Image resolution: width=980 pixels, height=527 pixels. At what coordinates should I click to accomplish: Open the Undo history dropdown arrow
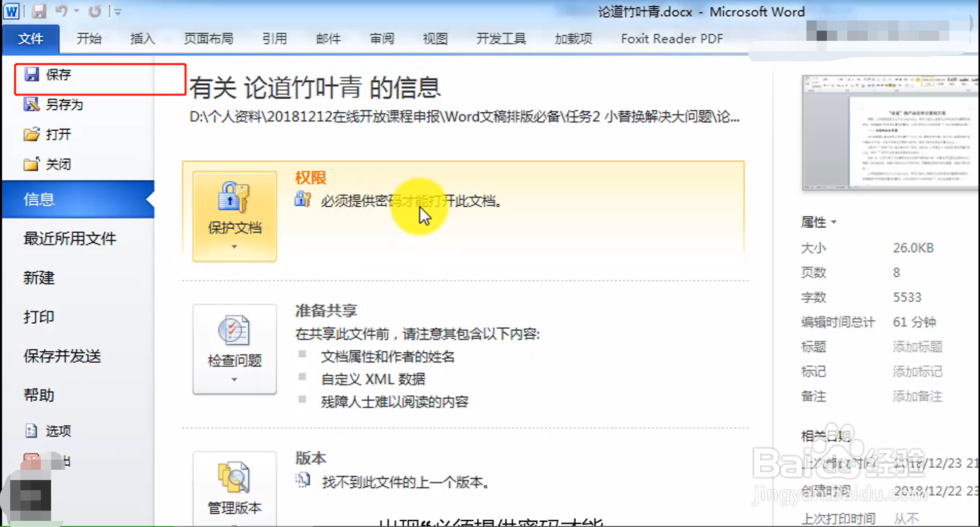tap(77, 11)
